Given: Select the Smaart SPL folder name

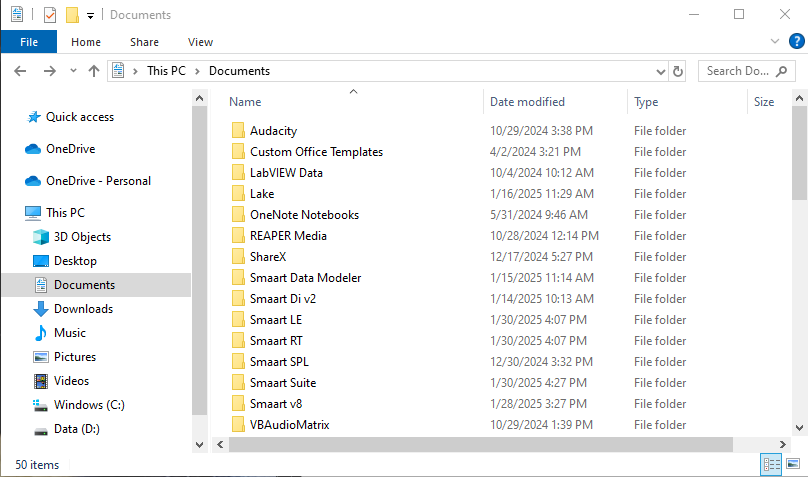Looking at the screenshot, I should click(x=279, y=362).
